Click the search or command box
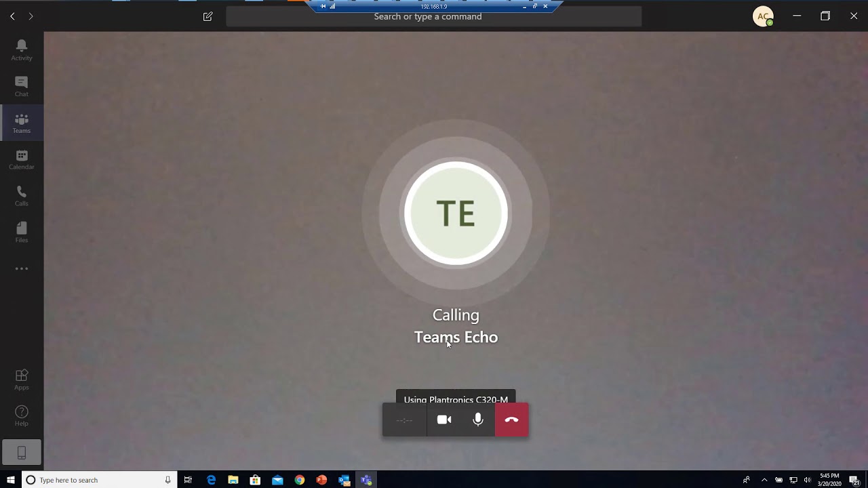Viewport: 868px width, 488px height. pos(433,16)
